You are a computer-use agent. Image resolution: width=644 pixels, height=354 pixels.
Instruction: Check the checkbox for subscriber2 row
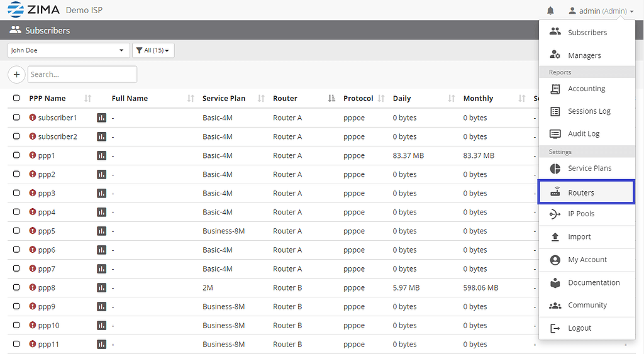click(16, 136)
